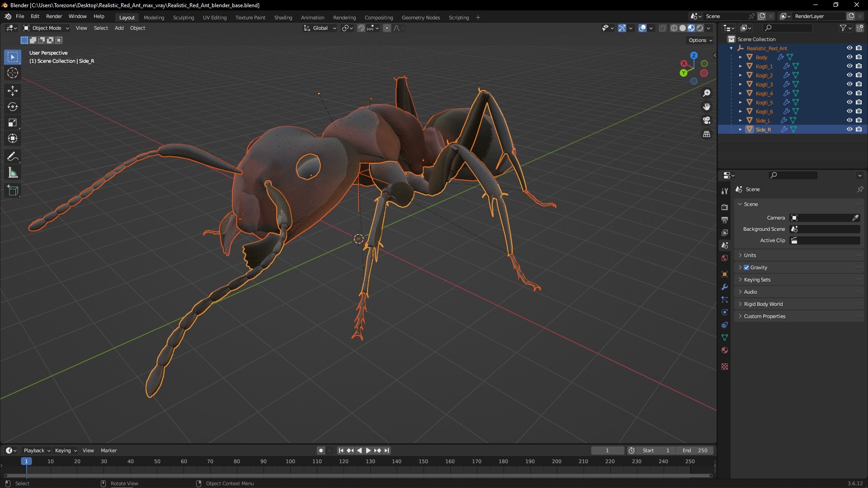Screen dimensions: 868x488
Task: Open the View Layer properties tab
Action: point(725,233)
